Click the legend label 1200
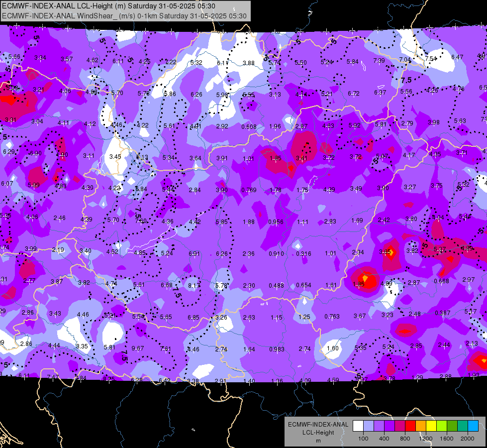 [425, 439]
